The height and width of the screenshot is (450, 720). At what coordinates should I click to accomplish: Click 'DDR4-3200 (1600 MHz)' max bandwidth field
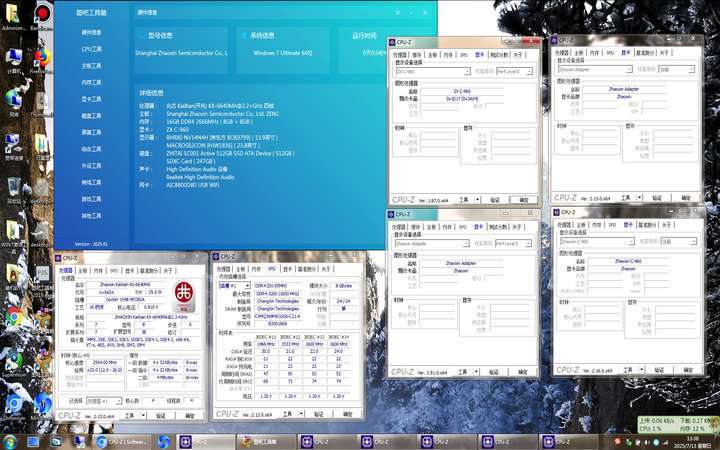pyautogui.click(x=277, y=293)
